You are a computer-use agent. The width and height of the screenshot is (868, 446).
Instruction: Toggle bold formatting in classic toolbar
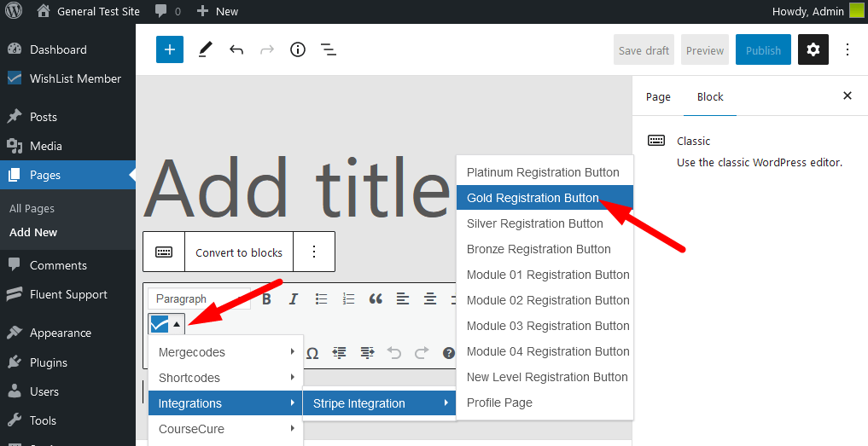pyautogui.click(x=266, y=299)
